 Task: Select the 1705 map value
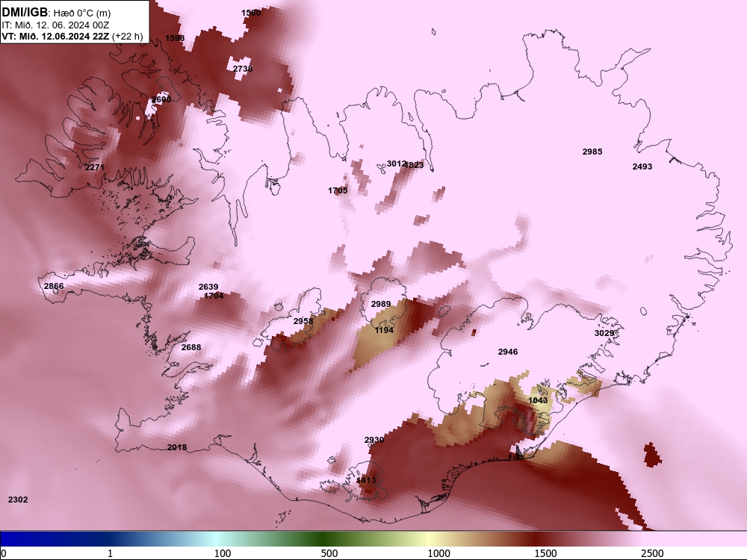(338, 190)
